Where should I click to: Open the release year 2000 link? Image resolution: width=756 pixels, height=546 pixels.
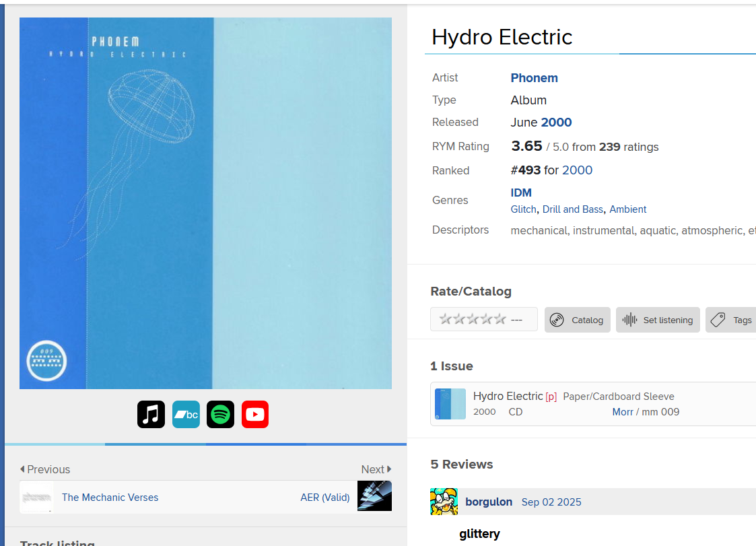click(x=556, y=123)
